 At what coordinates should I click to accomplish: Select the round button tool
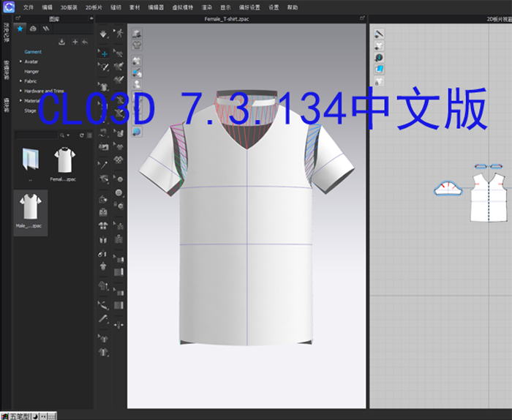coord(118,192)
